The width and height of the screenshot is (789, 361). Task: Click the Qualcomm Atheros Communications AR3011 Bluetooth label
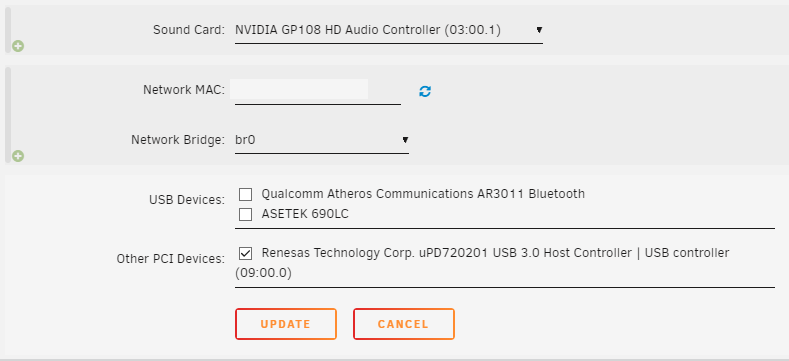423,193
